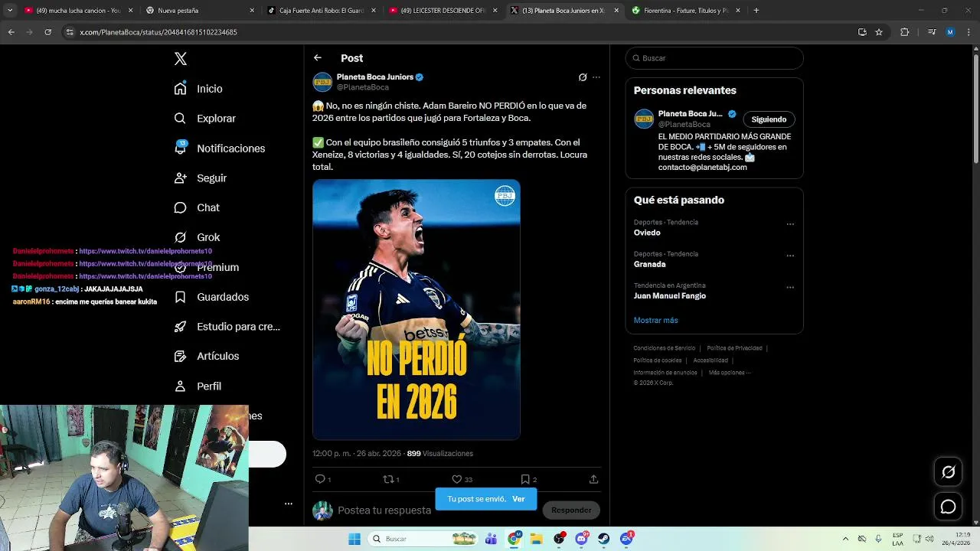Image resolution: width=980 pixels, height=551 pixels.
Task: Click the browser back arrow
Action: pyautogui.click(x=11, y=32)
